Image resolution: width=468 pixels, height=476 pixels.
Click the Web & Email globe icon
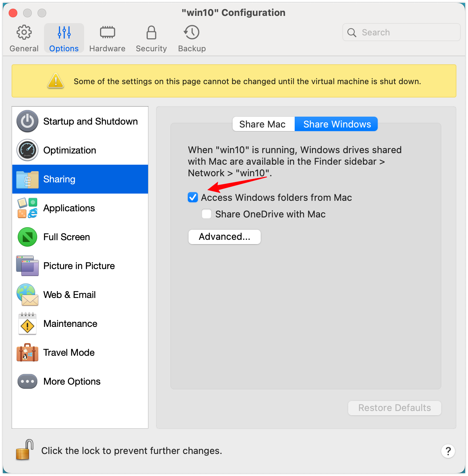[27, 295]
